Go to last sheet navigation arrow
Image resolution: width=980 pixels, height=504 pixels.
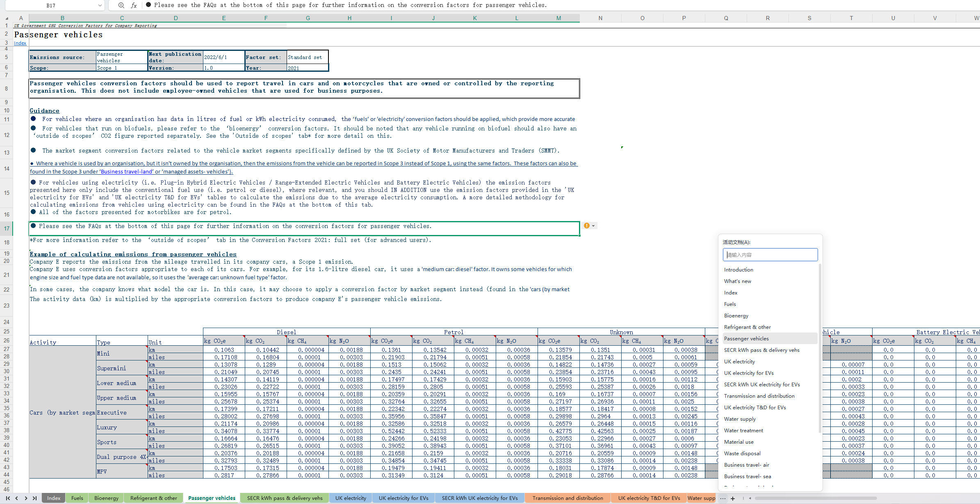[35, 498]
